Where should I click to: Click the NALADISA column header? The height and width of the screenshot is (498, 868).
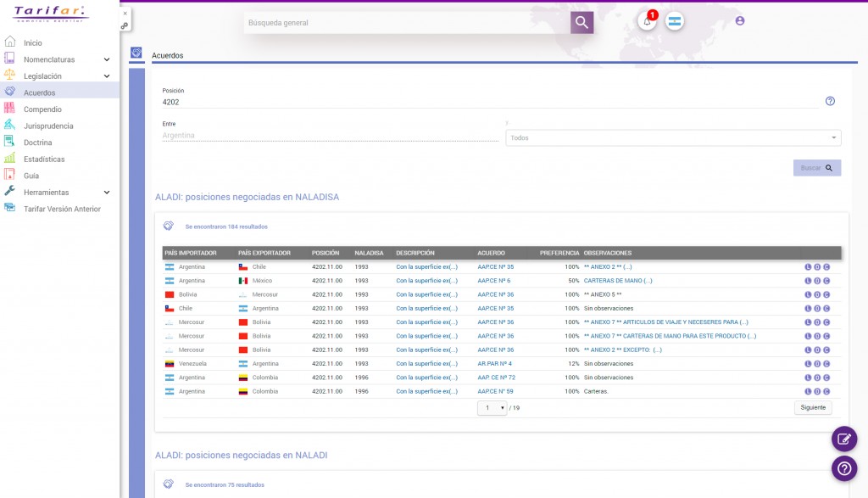point(369,253)
